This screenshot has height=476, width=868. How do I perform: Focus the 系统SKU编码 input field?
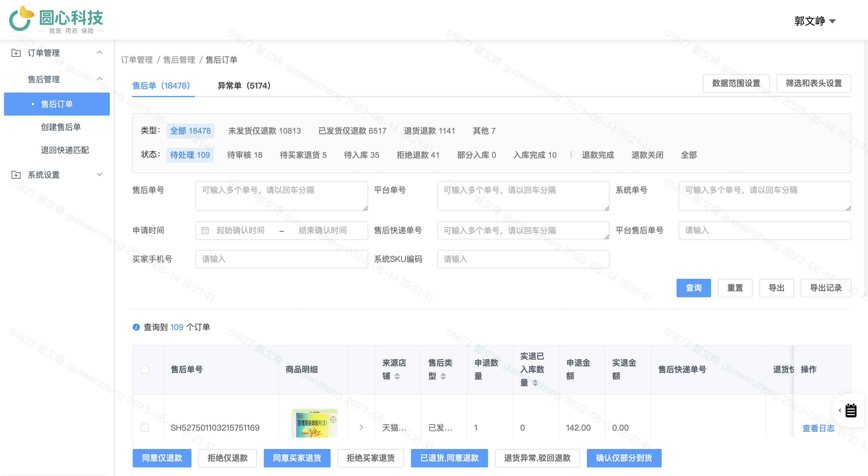coord(523,259)
